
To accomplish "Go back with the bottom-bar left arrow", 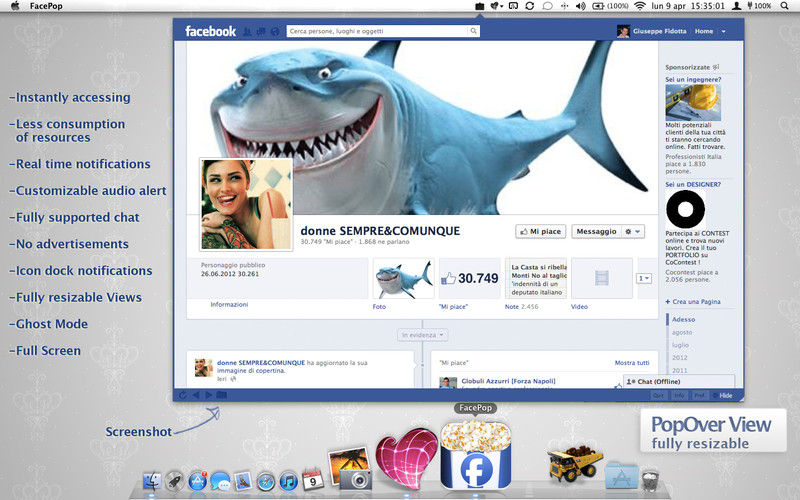I will (x=195, y=395).
